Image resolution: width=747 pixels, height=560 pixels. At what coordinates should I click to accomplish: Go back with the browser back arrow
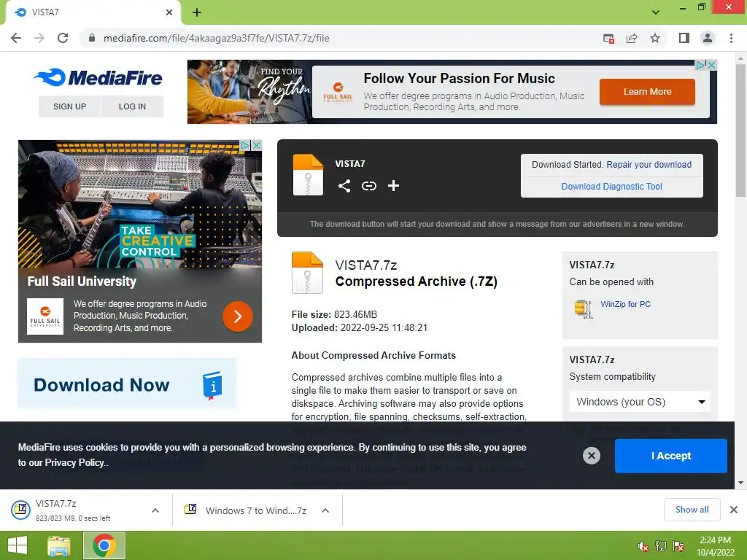coord(16,38)
